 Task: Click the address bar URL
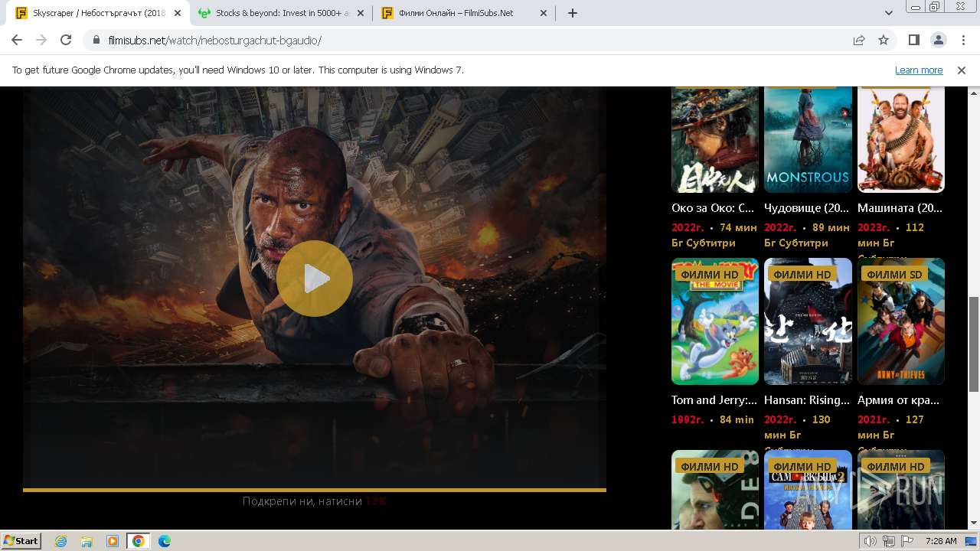[214, 40]
